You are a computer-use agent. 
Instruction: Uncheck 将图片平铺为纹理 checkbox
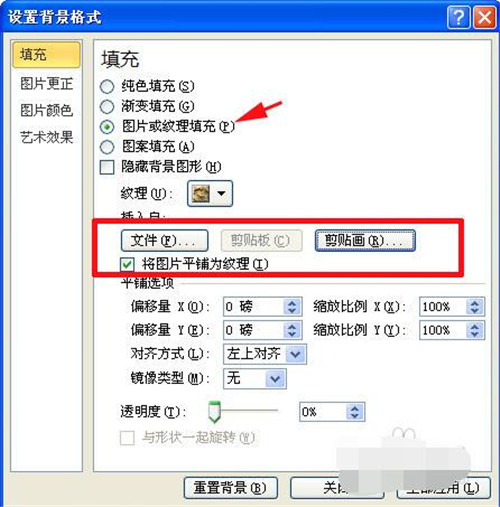click(127, 264)
